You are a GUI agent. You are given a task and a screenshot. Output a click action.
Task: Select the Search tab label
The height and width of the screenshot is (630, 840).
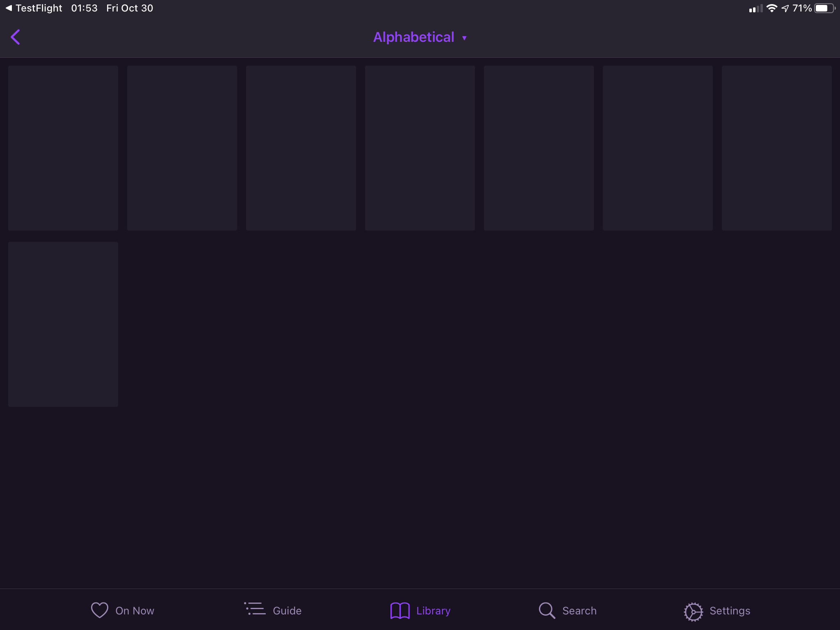click(579, 611)
